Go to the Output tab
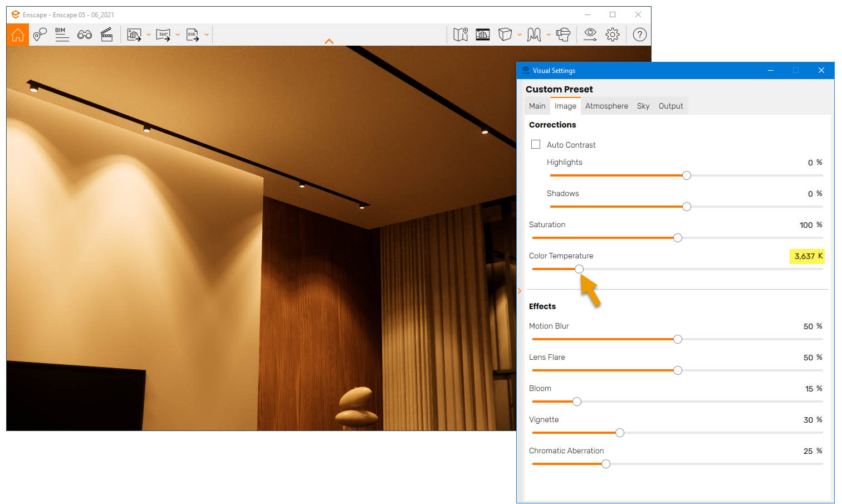Image resolution: width=842 pixels, height=504 pixels. click(x=670, y=106)
